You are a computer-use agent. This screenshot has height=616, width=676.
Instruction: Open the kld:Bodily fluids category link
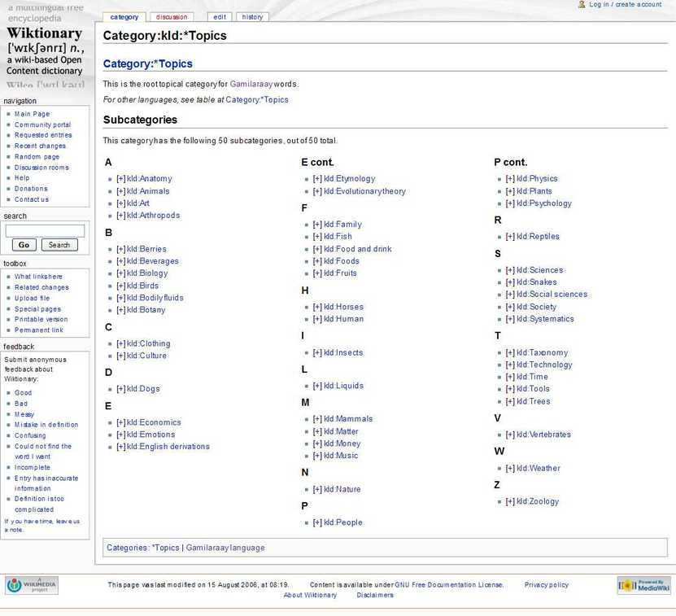point(155,298)
